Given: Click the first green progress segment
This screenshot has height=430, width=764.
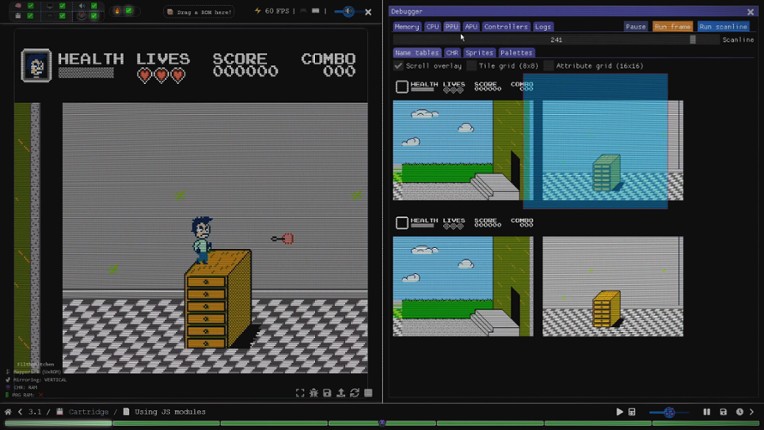Looking at the screenshot, I should 58,423.
